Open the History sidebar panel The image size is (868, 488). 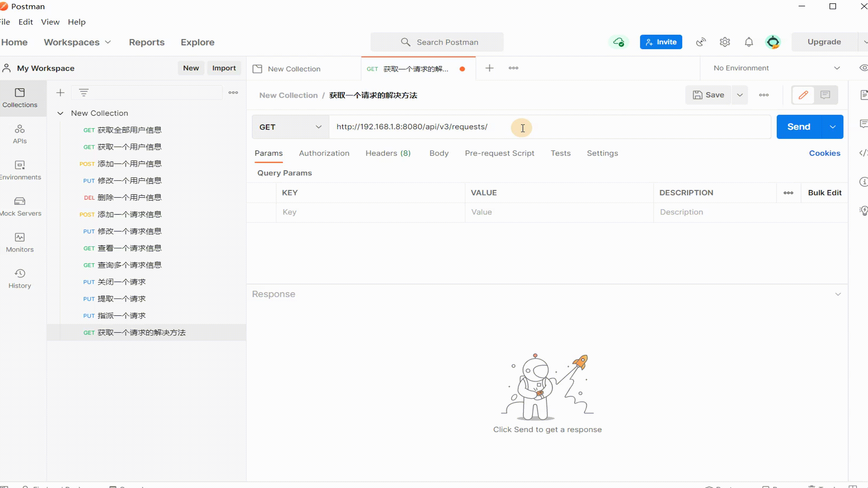[19, 279]
